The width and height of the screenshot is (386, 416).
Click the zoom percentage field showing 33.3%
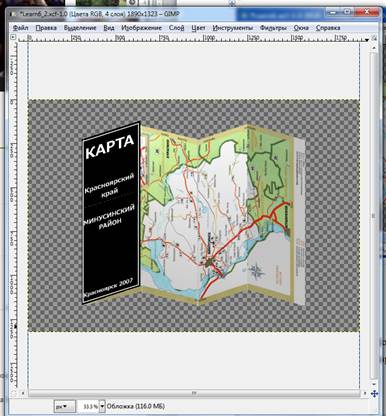coord(88,406)
